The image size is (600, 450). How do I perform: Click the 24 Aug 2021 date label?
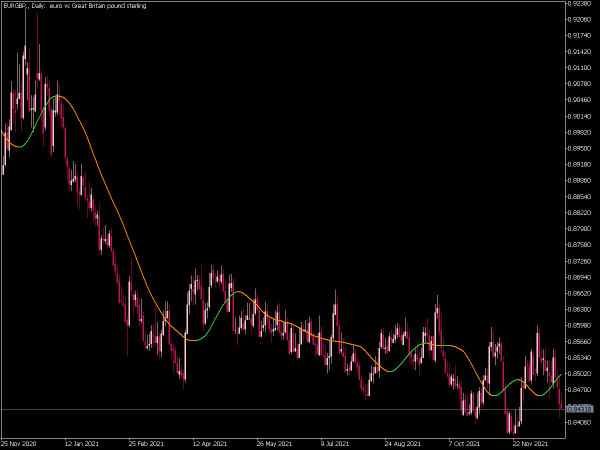click(402, 444)
